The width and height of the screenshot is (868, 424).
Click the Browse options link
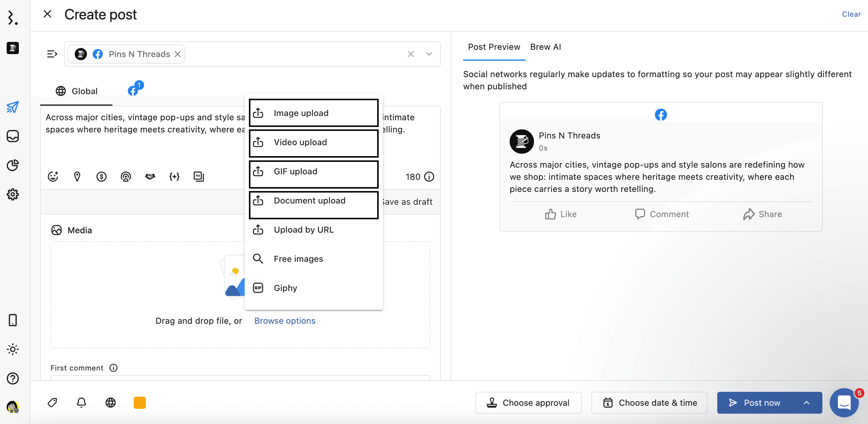coord(285,321)
